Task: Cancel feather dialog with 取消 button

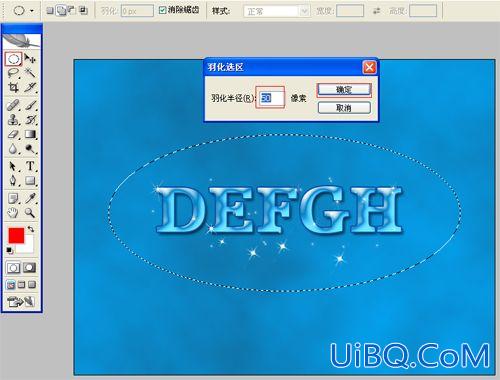Action: 344,108
